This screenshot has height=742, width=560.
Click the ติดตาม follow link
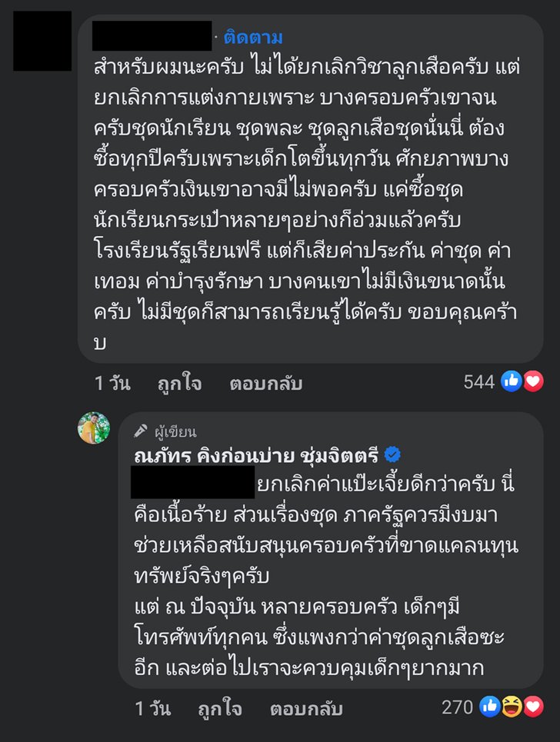[254, 37]
